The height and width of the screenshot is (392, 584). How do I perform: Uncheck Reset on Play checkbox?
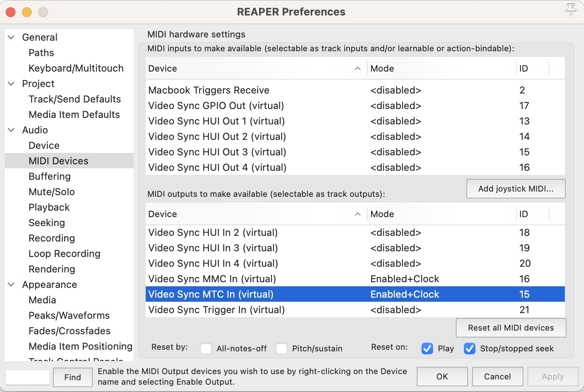click(x=427, y=348)
